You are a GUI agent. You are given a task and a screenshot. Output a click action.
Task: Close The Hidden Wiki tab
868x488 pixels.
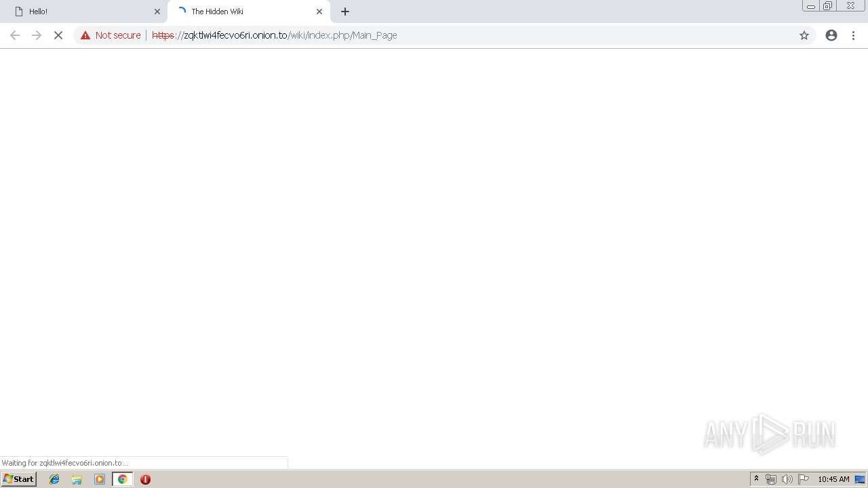319,12
